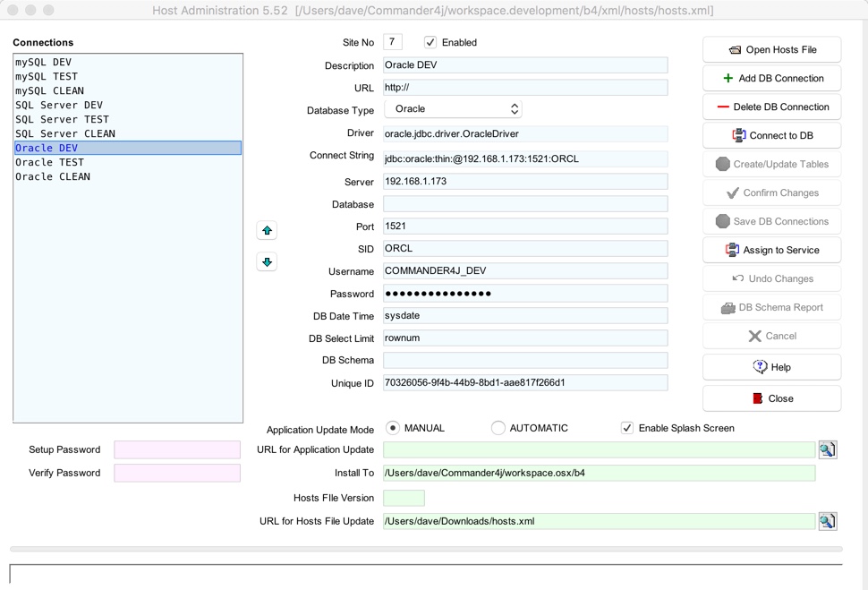Select mySQL TEST in Connections list
868x590 pixels.
click(x=47, y=77)
